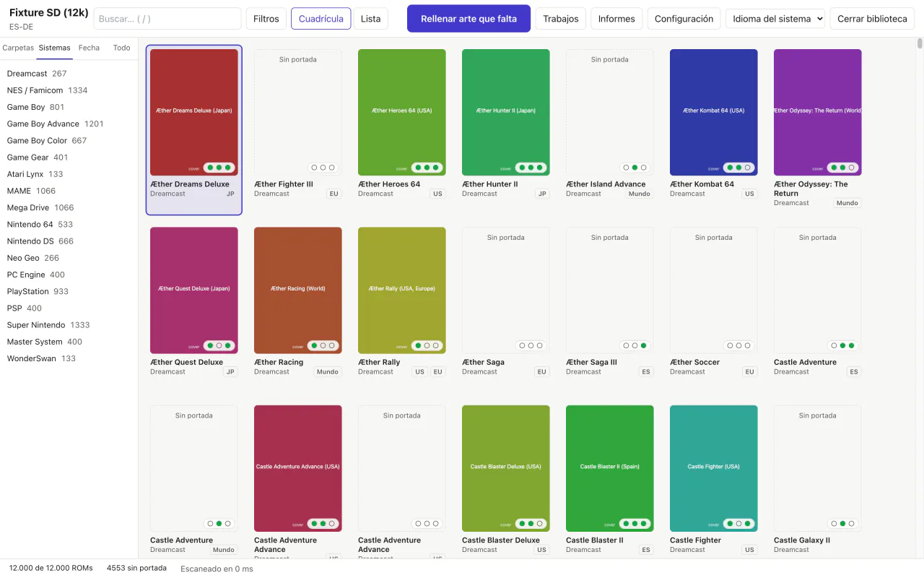Open PlayStation system
The height and width of the screenshot is (578, 924).
pyautogui.click(x=69, y=291)
